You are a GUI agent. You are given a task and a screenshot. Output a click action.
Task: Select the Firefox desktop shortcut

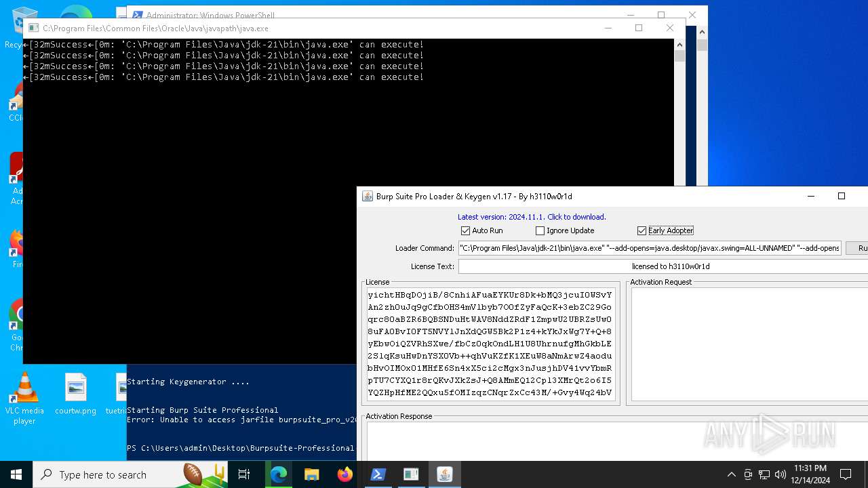tap(16, 249)
